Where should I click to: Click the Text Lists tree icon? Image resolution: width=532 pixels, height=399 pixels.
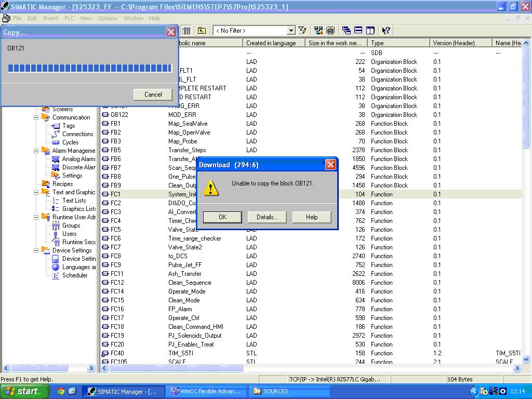(56, 201)
